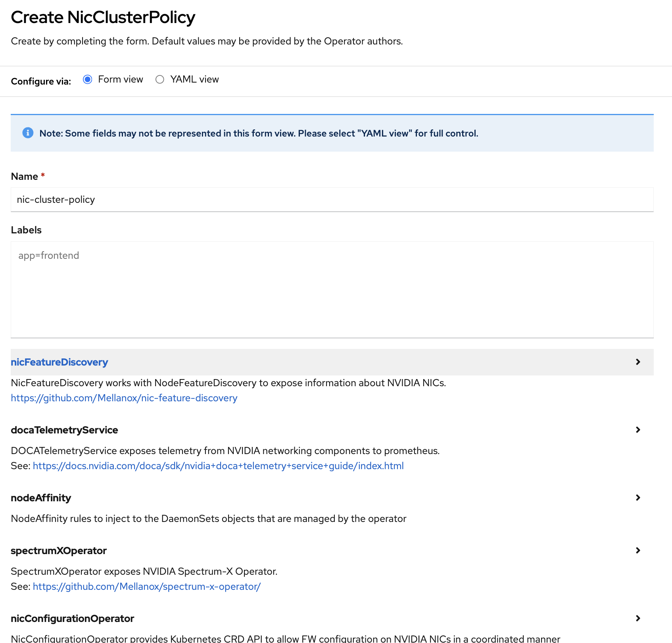Expand the docaTelemetryService section
672x643 pixels.
[64, 430]
